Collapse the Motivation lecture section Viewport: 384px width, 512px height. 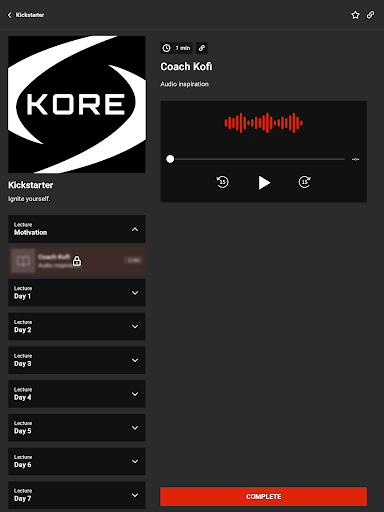coord(77,229)
